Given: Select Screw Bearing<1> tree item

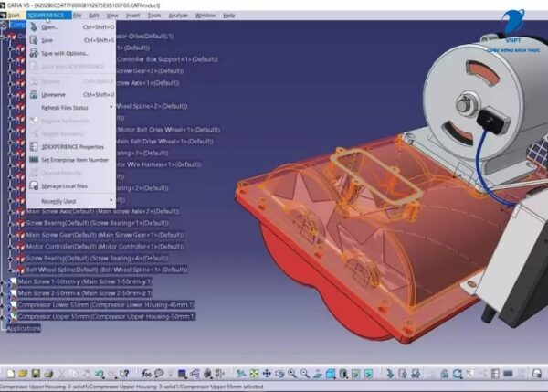Looking at the screenshot, I should point(98,223).
